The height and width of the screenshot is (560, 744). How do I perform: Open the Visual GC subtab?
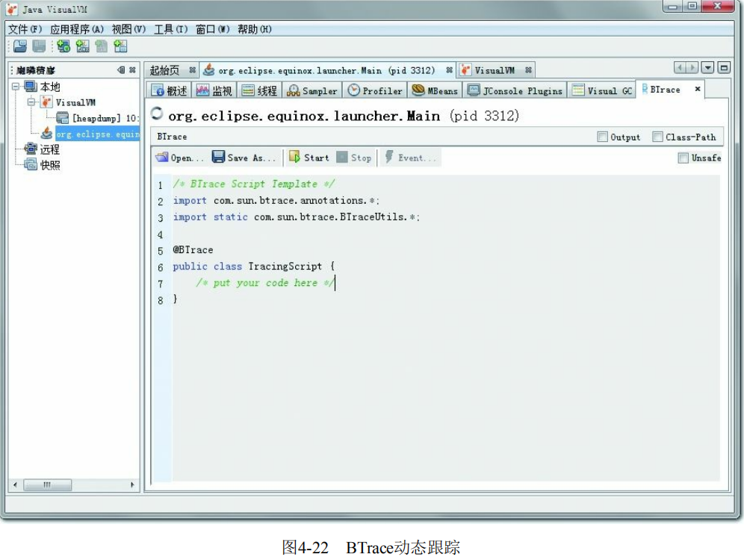603,90
